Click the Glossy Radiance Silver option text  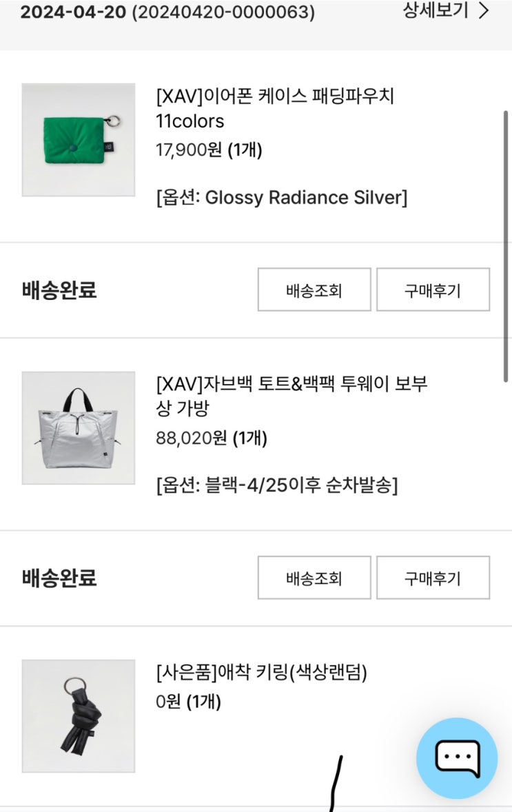282,198
